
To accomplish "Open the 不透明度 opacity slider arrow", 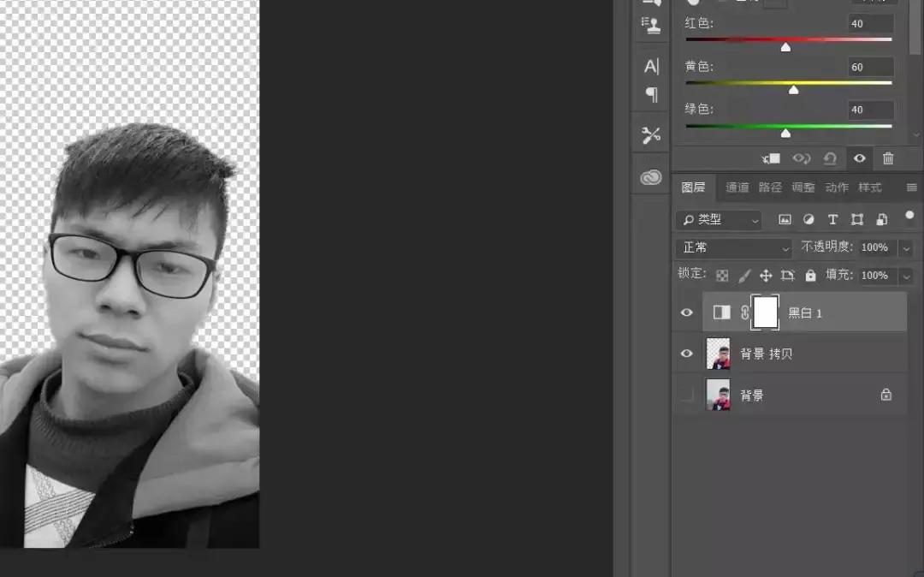I will (906, 248).
